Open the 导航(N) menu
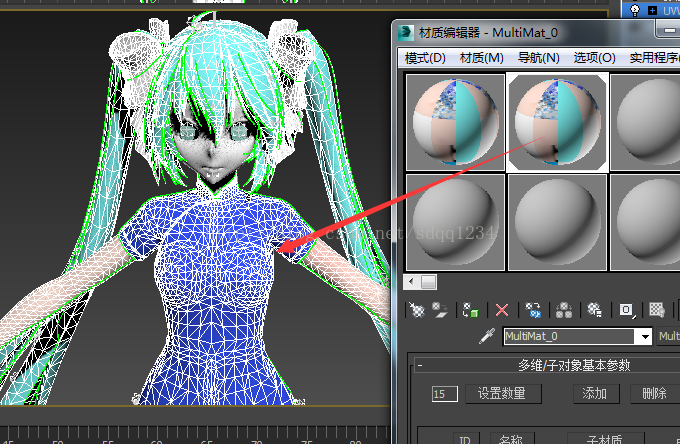The width and height of the screenshot is (680, 444). 539,57
